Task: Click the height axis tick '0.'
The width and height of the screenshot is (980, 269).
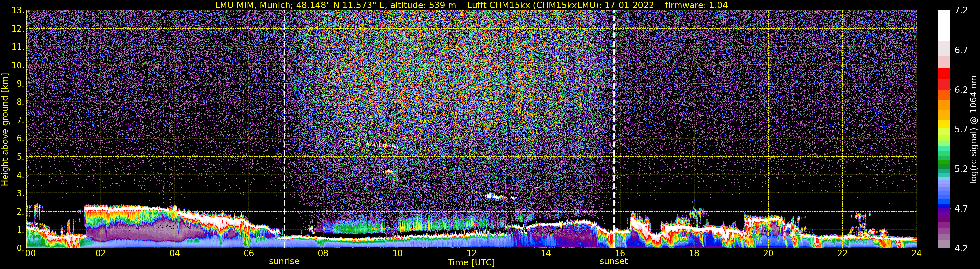Action: [20, 248]
